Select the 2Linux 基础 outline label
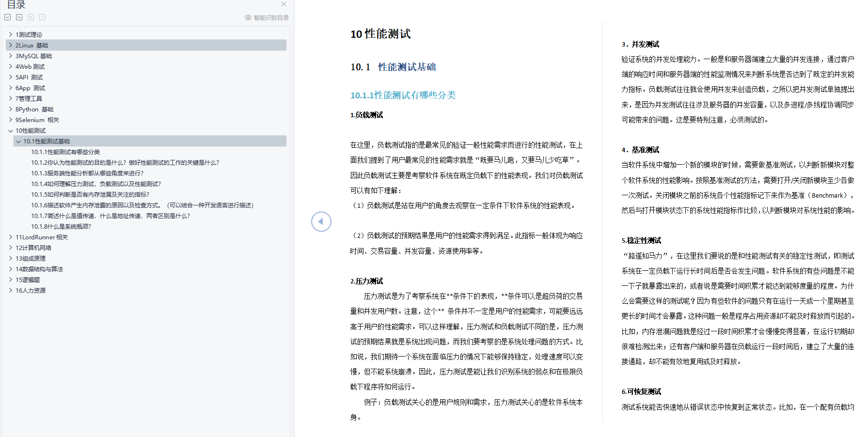Viewport: 868px width, 437px height. point(32,45)
